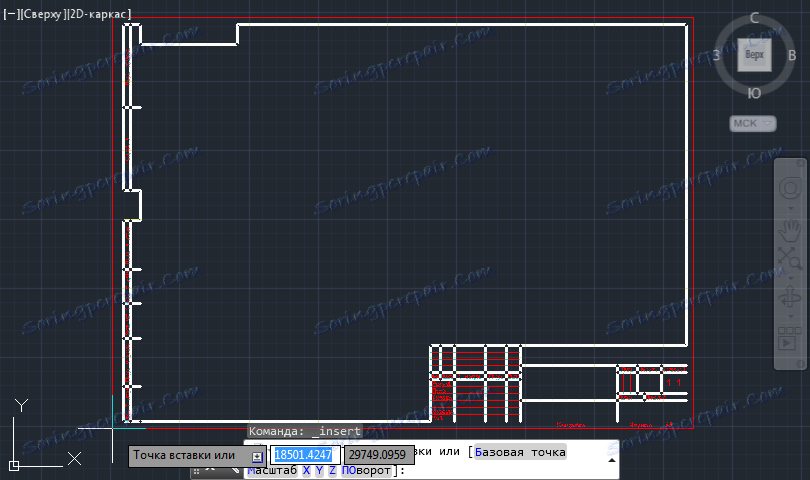
Task: Click the ViewCube top face 'Верх'
Action: click(x=755, y=54)
